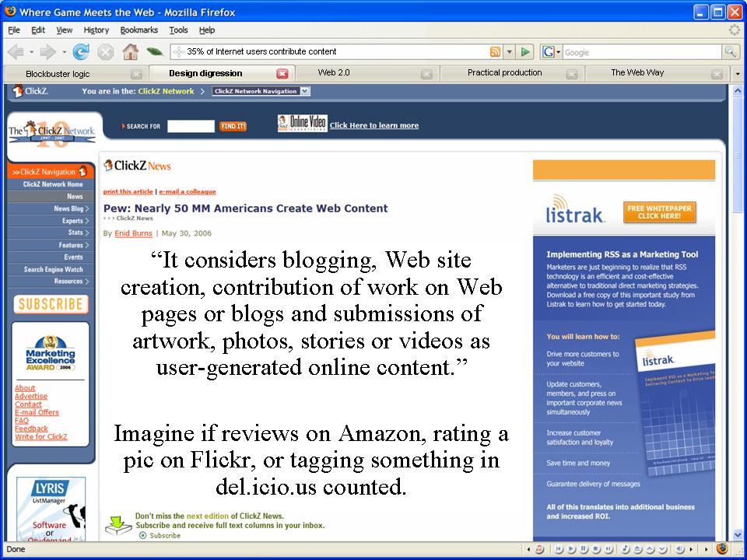
Task: Stop playback in the status bar player
Action: [x=597, y=550]
